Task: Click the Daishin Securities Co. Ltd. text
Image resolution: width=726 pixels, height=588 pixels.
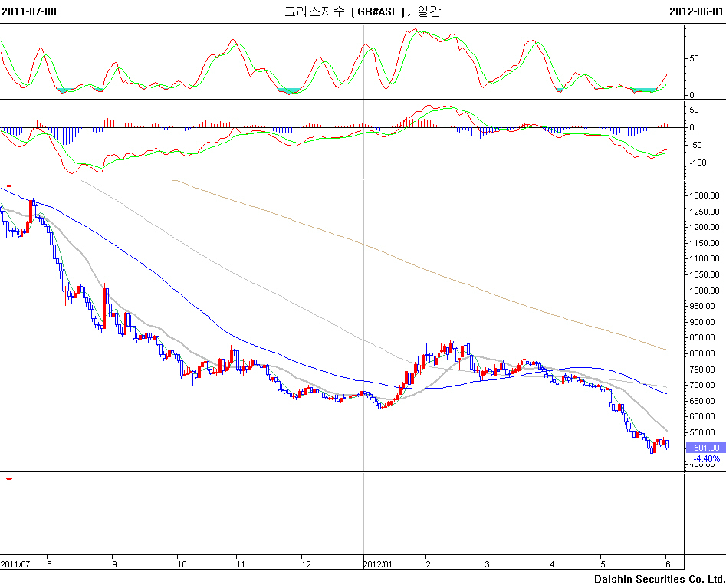Action: [x=659, y=579]
